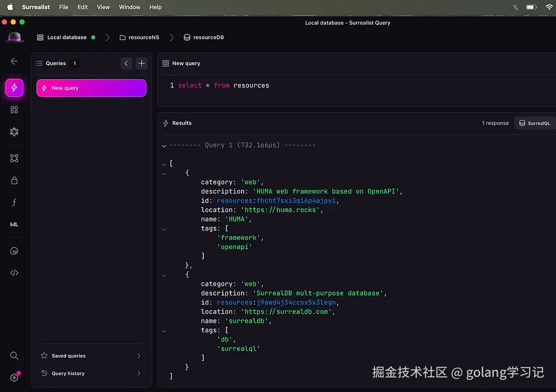Click the 'HUMA' name value
Viewport: 556px width, 392px height.
coord(237,219)
